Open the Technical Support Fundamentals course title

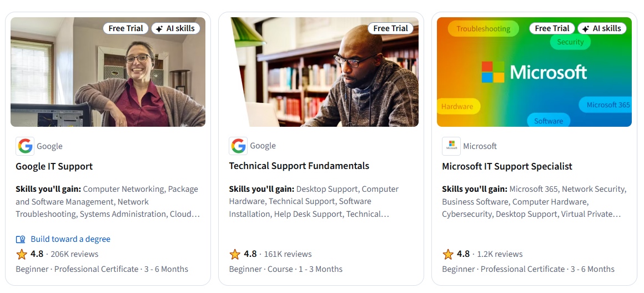(299, 166)
